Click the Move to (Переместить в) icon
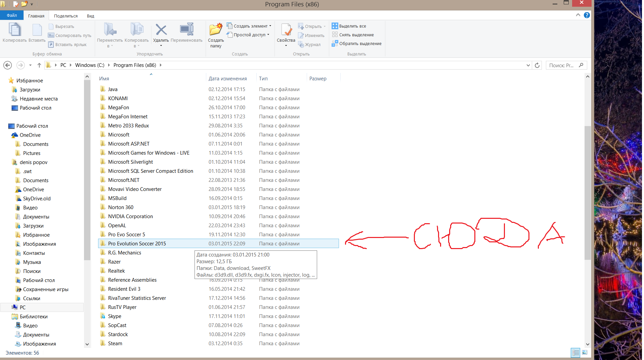 110,30
